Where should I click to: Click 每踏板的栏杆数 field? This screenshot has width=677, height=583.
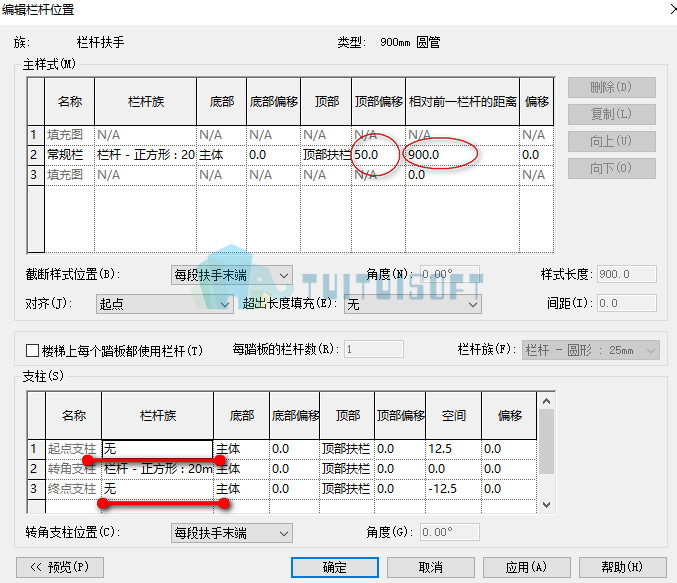[x=374, y=349]
